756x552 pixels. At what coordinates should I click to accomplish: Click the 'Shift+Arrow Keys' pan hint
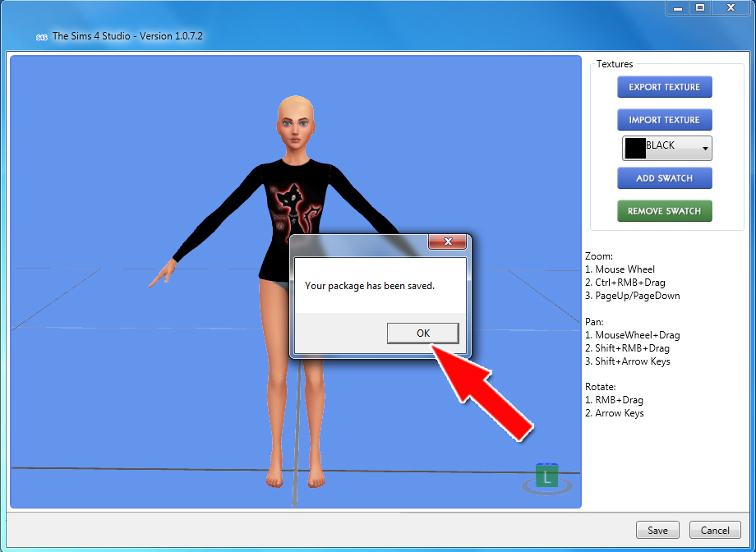pos(633,361)
